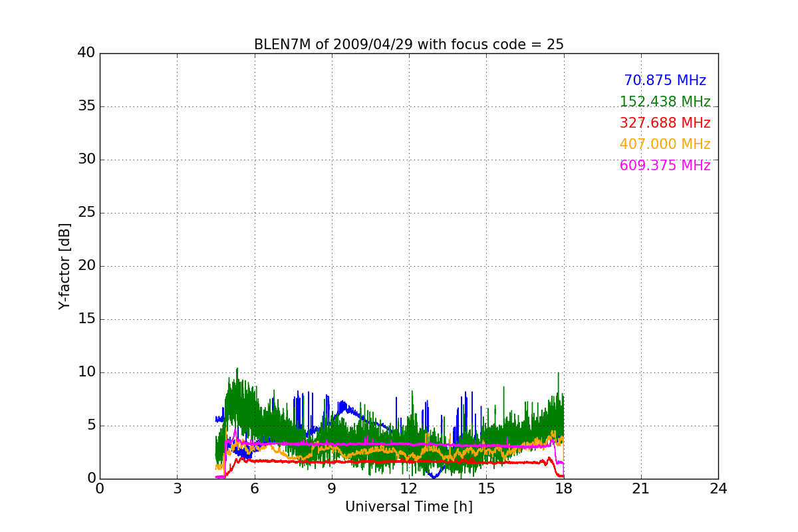The width and height of the screenshot is (798, 532).
Task: Click x-axis tick label '9'
Action: point(332,489)
